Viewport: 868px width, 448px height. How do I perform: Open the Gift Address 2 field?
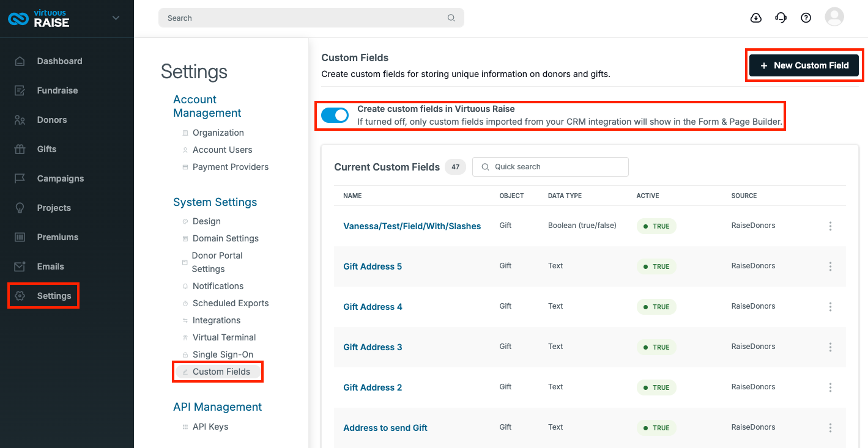373,387
